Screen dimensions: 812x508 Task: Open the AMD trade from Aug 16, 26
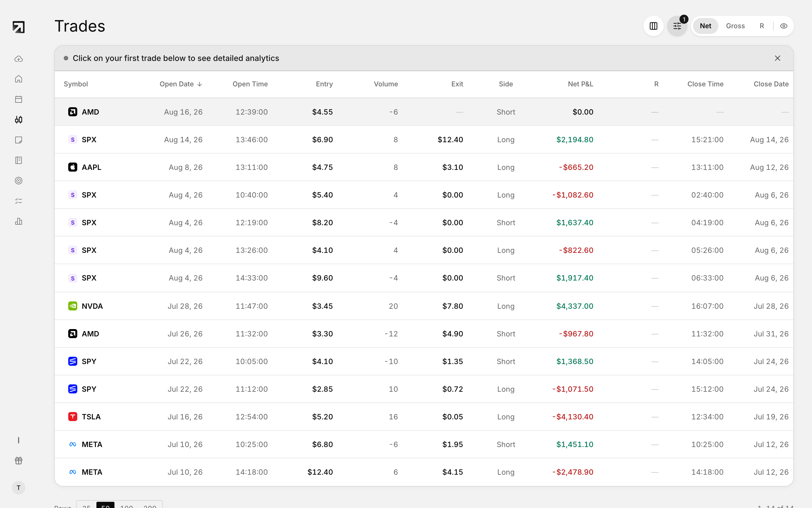(424, 112)
